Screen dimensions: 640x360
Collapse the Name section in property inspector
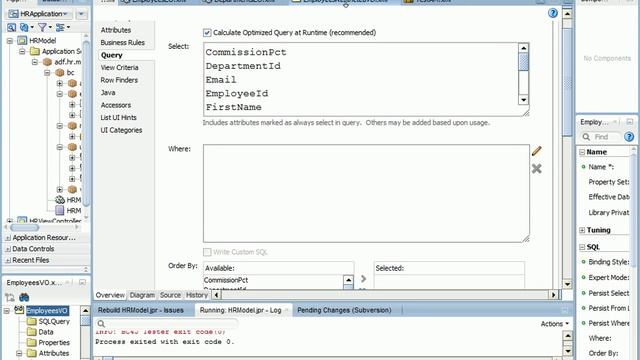coord(582,152)
